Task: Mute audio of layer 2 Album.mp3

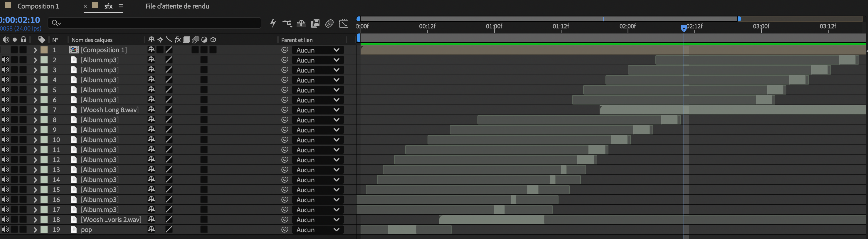Action: tap(6, 60)
